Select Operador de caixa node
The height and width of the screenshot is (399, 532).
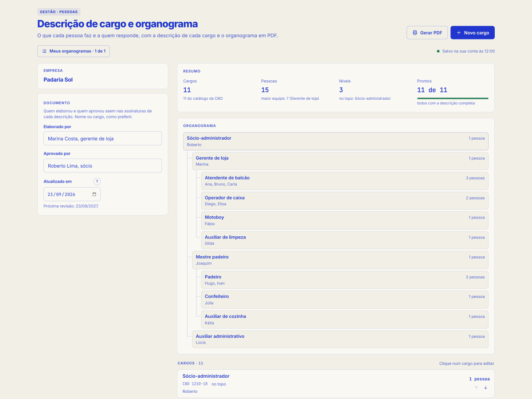coord(344,200)
